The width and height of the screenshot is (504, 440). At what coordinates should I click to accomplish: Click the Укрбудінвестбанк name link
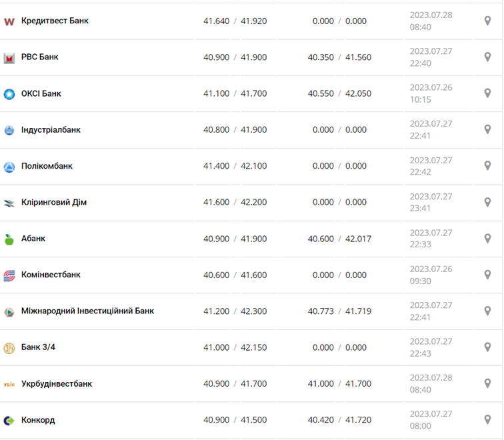[x=57, y=384]
